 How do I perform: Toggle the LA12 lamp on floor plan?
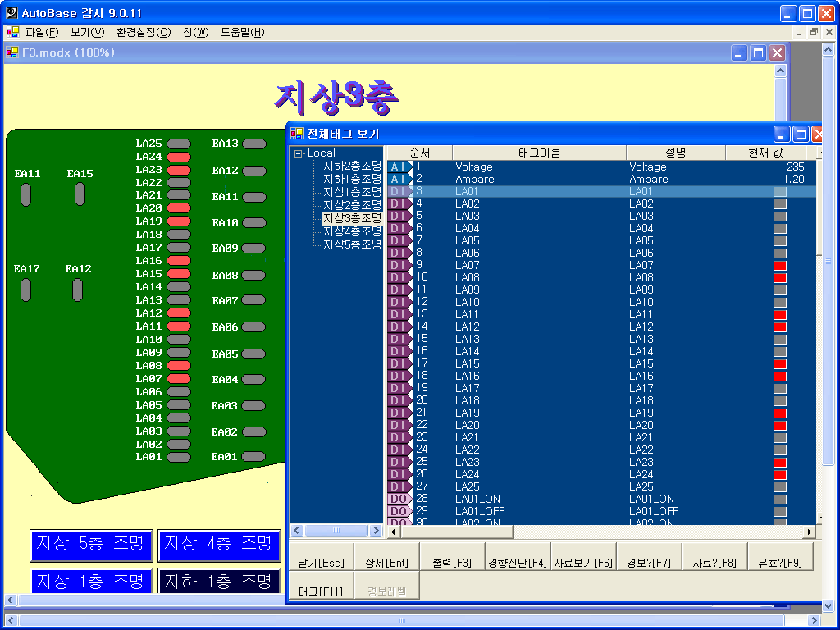click(x=179, y=313)
